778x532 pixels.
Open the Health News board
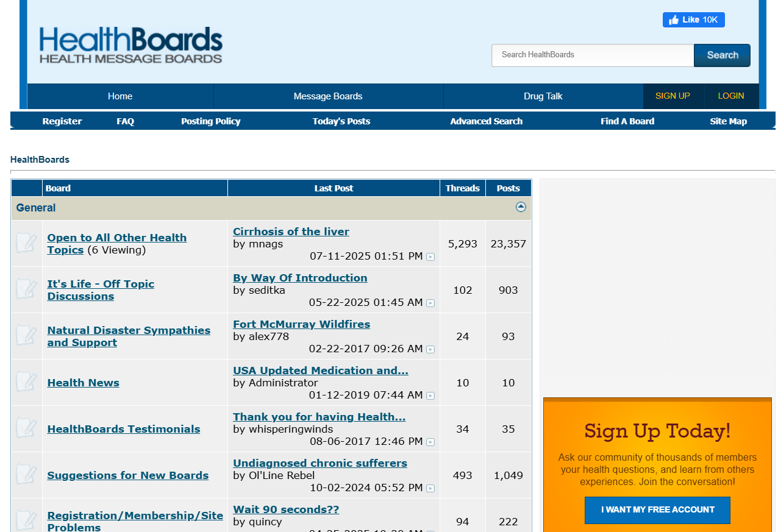point(84,383)
